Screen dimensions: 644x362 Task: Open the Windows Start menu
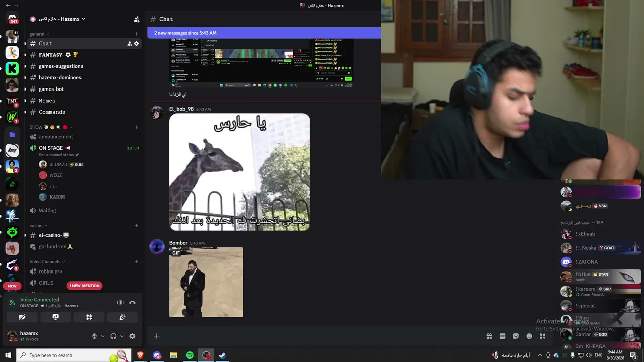(8, 355)
